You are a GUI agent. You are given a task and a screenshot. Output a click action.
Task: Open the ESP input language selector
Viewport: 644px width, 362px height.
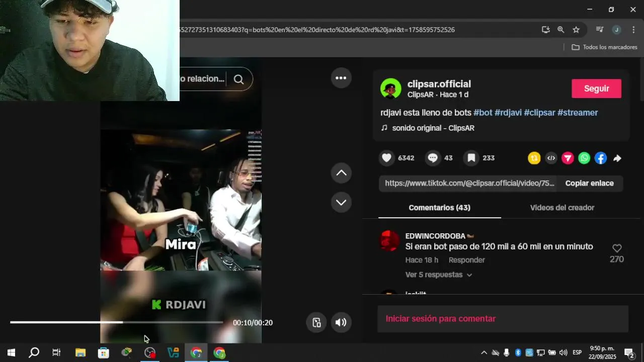(577, 352)
